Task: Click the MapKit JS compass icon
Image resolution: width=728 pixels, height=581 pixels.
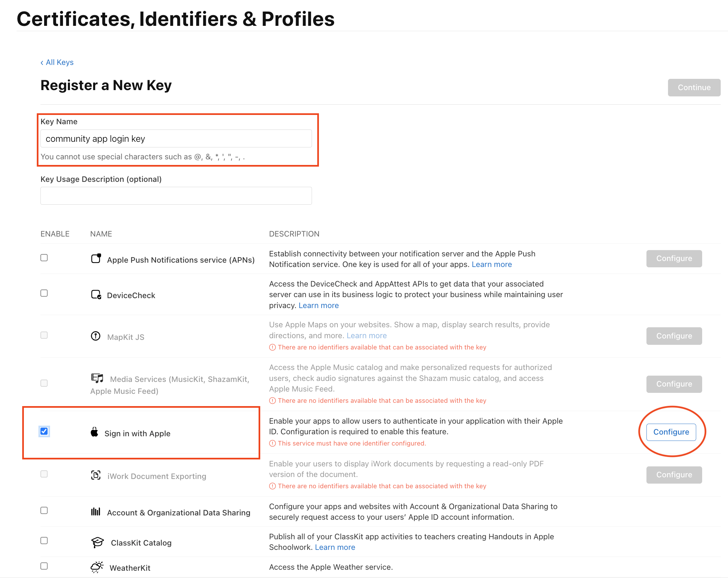Action: [x=95, y=336]
